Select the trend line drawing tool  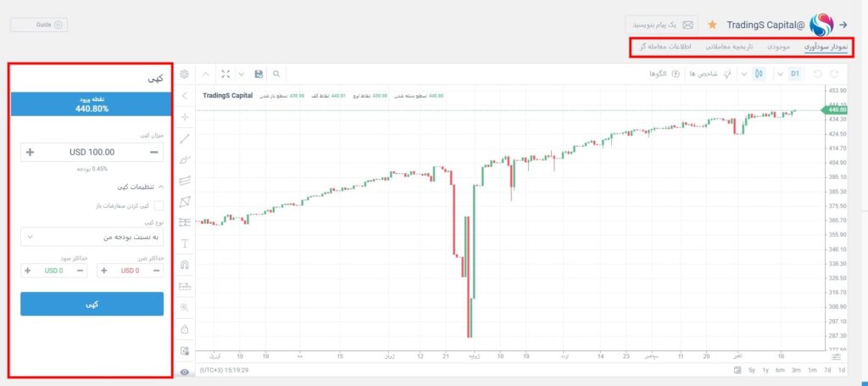point(186,138)
